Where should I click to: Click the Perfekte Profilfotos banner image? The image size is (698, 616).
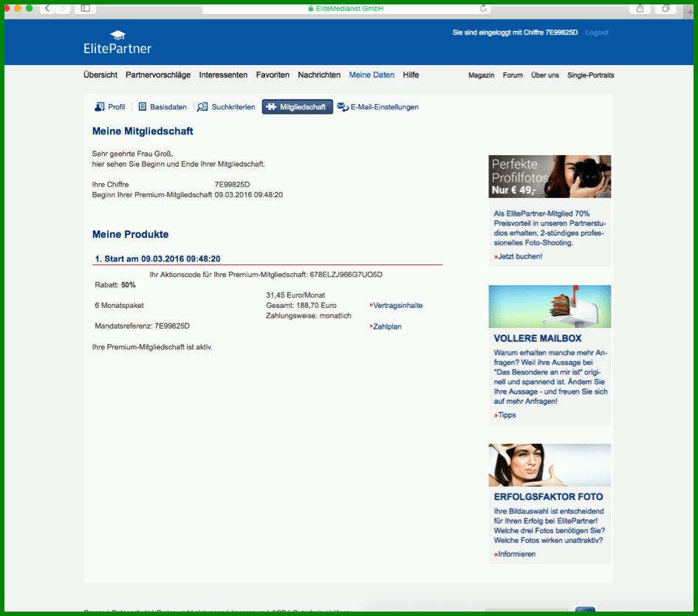point(550,177)
